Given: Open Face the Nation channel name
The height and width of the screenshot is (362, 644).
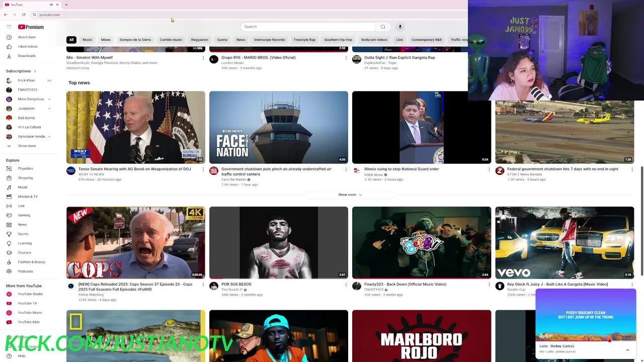Looking at the screenshot, I should [x=233, y=179].
